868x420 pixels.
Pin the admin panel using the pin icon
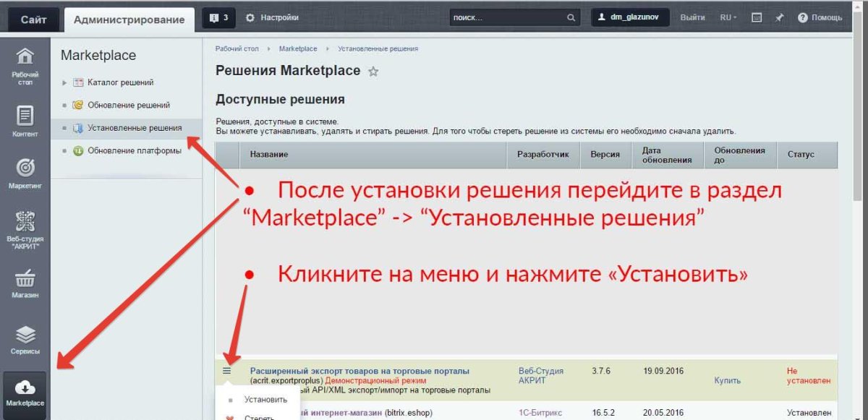click(x=779, y=16)
